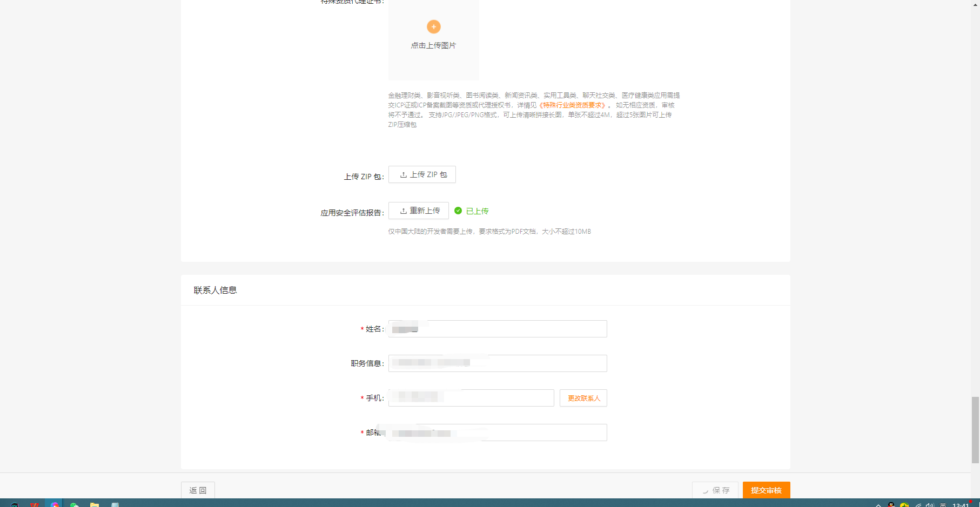Click the 联系人信息 section heading

point(215,290)
